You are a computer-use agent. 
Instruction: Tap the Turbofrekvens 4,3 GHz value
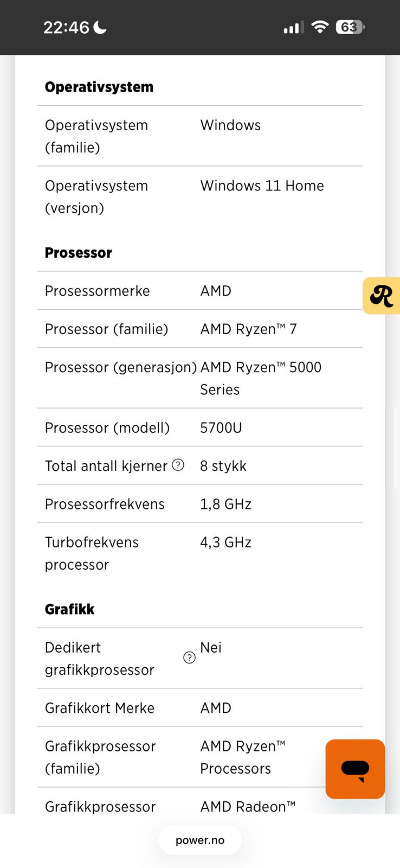coord(226,542)
